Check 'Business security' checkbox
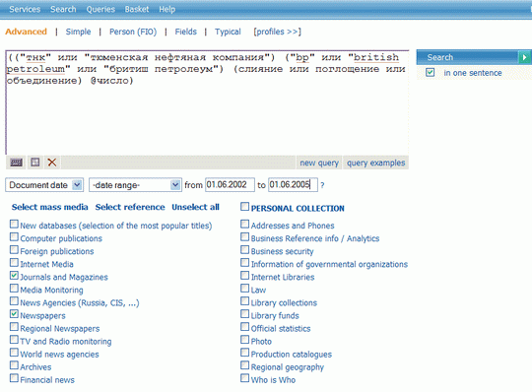The width and height of the screenshot is (532, 392). pyautogui.click(x=244, y=249)
